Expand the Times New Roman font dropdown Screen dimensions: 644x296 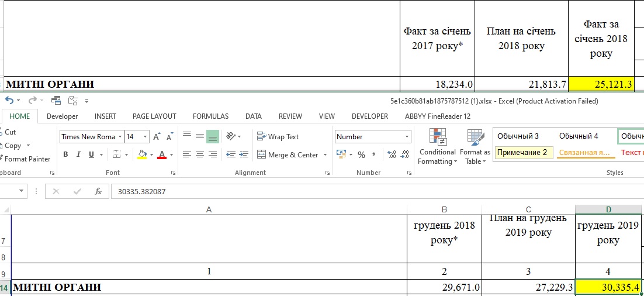120,137
